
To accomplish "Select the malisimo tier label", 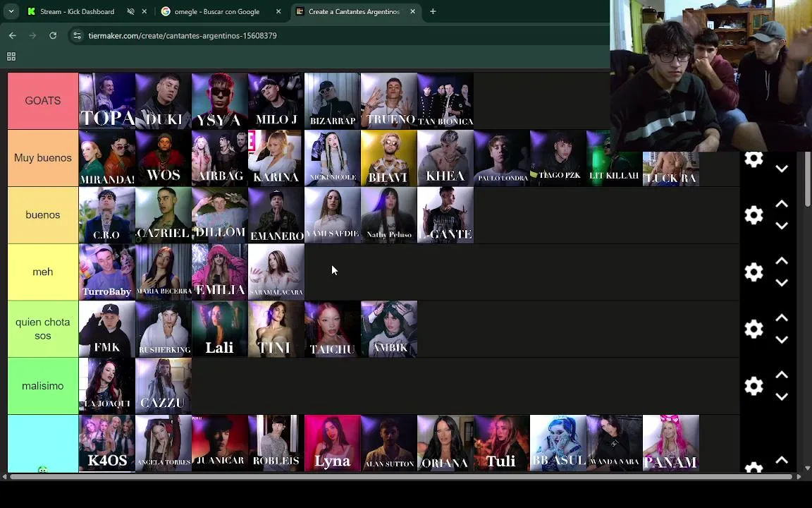I will pos(43,386).
